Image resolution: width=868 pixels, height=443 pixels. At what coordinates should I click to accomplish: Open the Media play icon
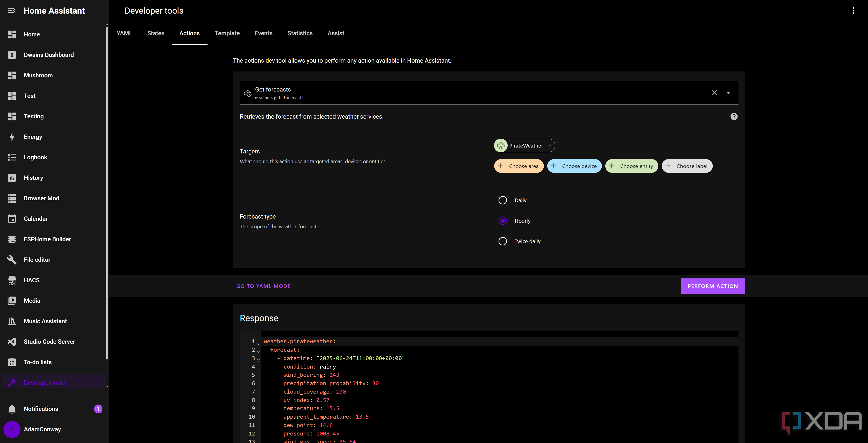12,301
